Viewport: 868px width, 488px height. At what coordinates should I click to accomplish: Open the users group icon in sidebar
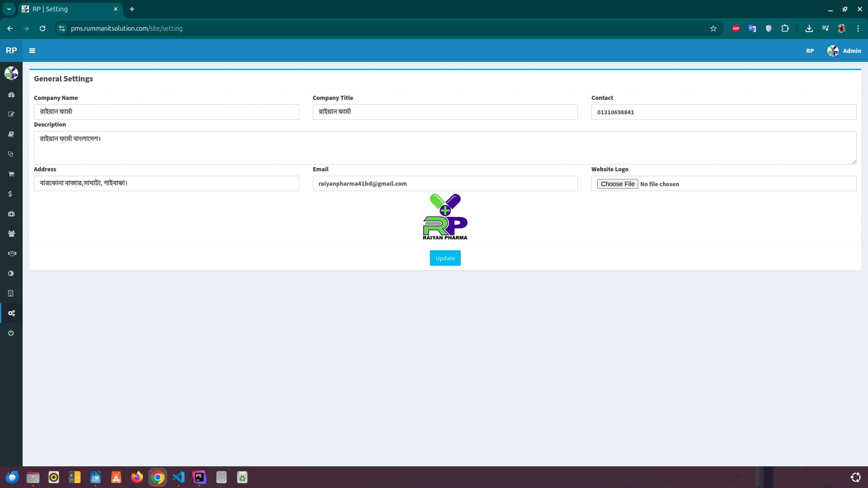(x=11, y=234)
